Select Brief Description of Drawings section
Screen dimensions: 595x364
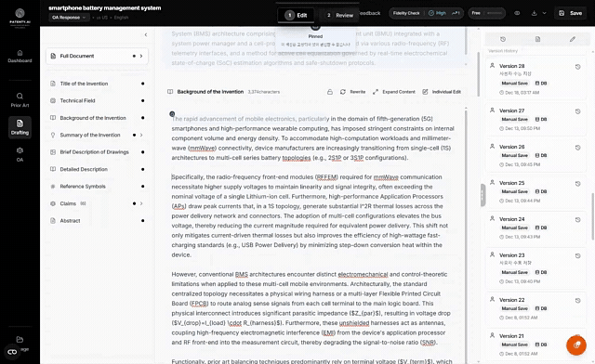[97, 152]
